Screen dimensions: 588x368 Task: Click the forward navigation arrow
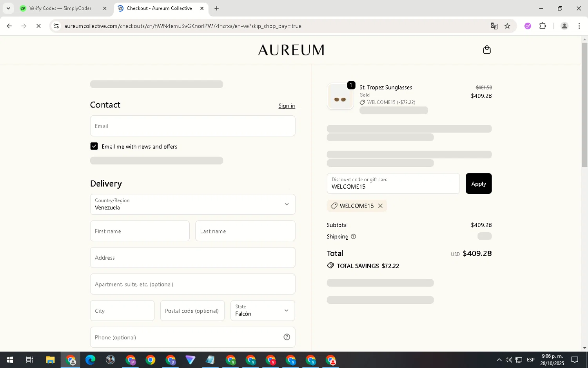(24, 26)
